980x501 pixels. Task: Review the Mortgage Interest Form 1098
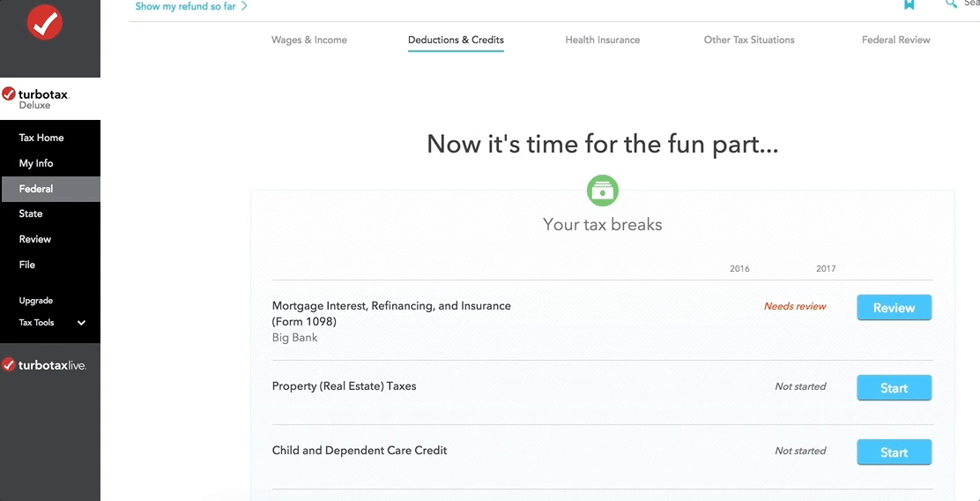click(x=894, y=308)
